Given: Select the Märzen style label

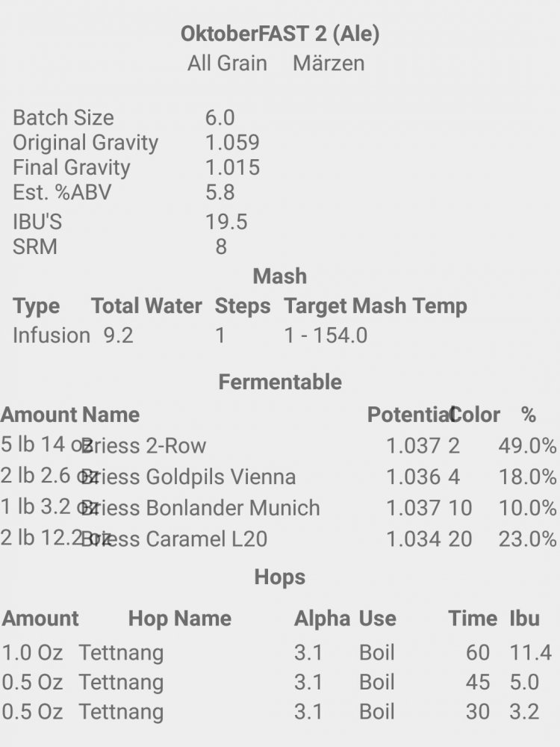Looking at the screenshot, I should pos(329,63).
